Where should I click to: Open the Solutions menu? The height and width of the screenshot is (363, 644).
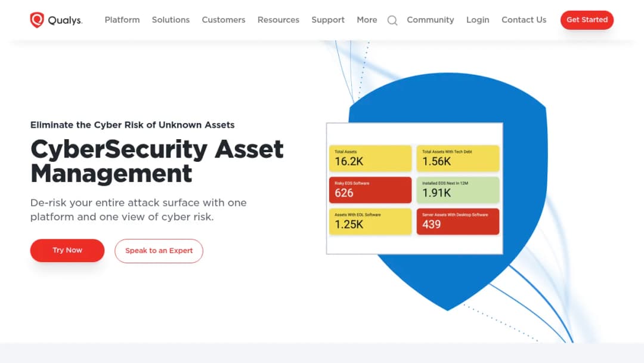tap(171, 20)
